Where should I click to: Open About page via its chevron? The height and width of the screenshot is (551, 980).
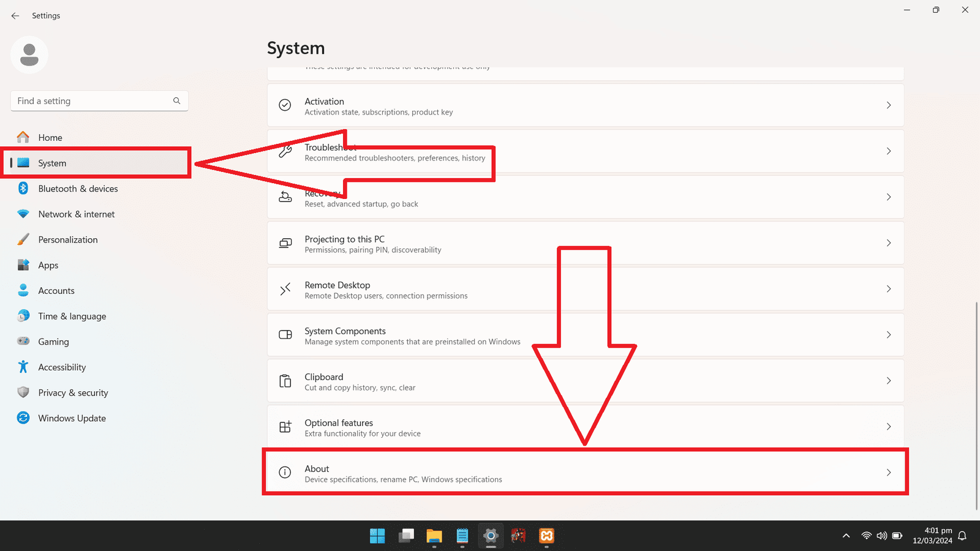889,473
